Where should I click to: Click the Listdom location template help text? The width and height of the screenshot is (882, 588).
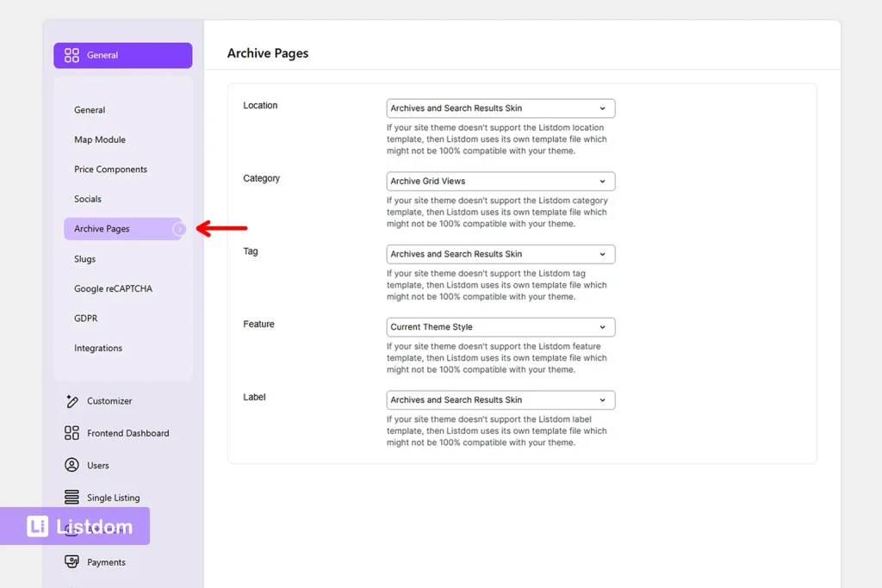point(497,139)
